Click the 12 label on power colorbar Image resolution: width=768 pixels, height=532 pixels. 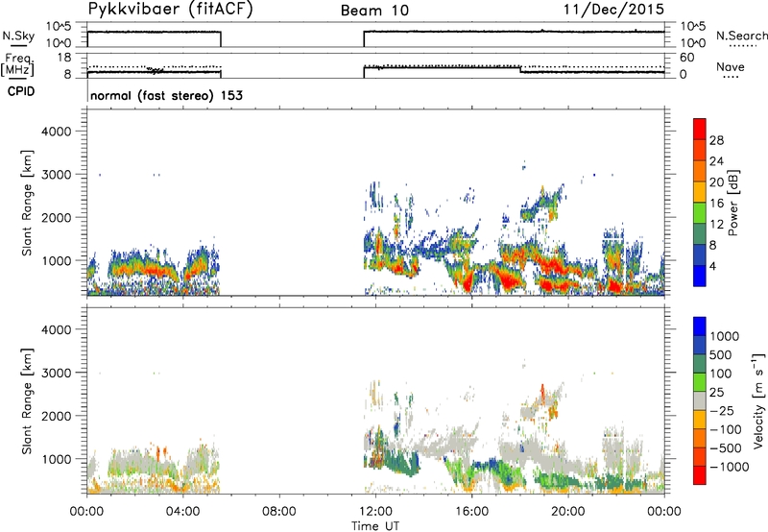[x=716, y=225]
